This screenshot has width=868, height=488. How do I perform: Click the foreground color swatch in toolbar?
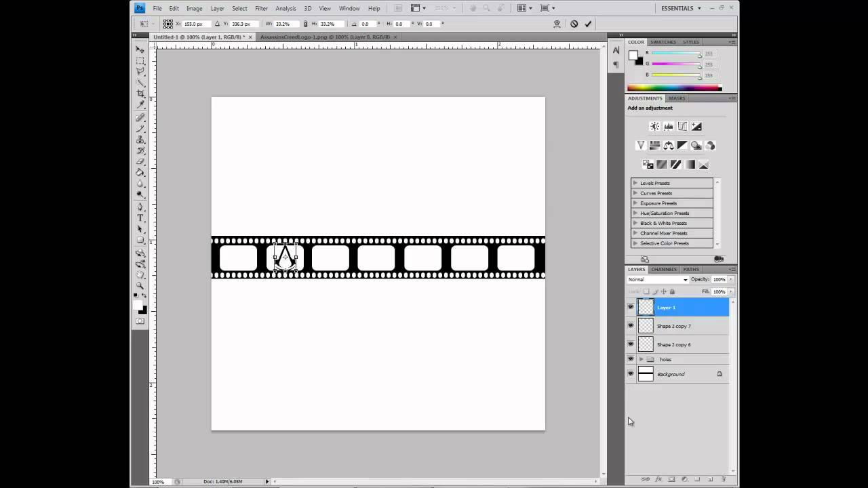tap(138, 306)
